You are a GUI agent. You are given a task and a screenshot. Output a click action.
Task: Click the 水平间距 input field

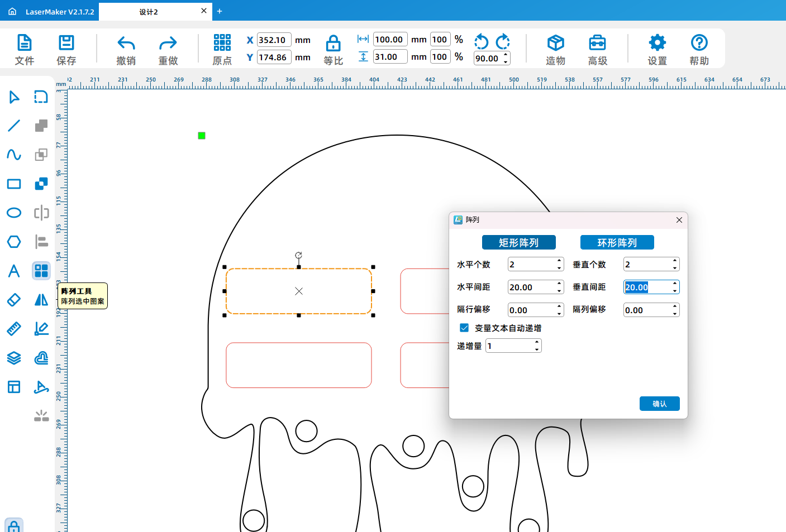531,287
